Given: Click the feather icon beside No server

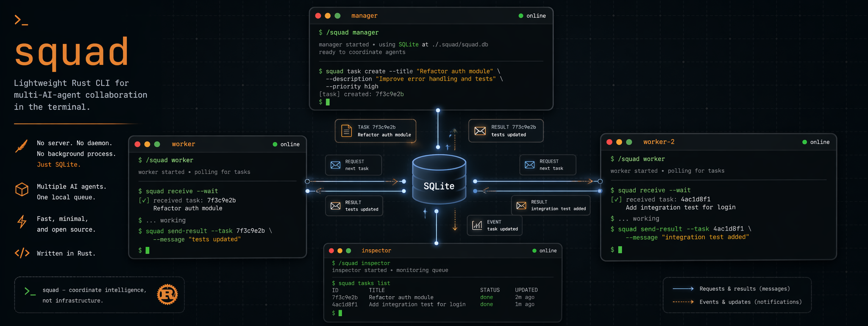Looking at the screenshot, I should point(22,146).
